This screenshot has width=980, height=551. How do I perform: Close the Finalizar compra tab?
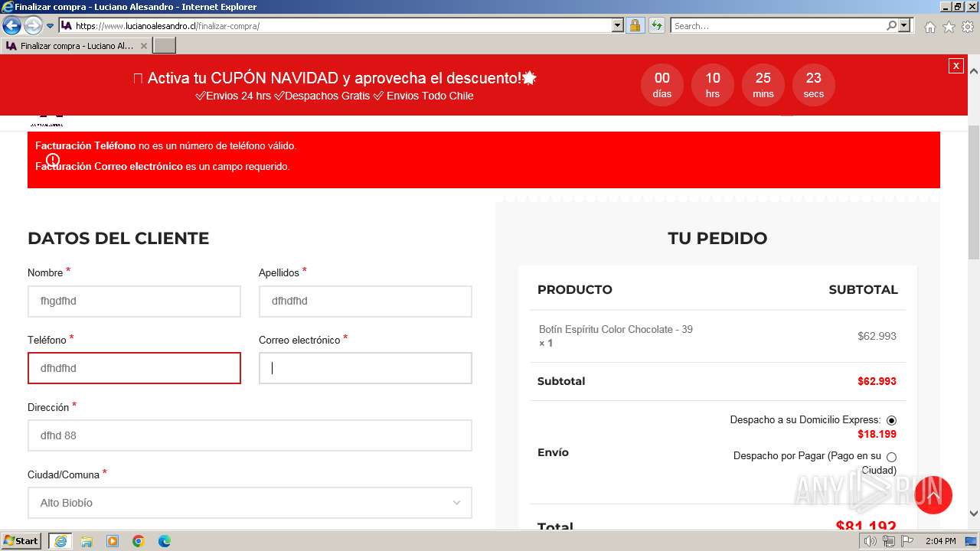coord(144,46)
